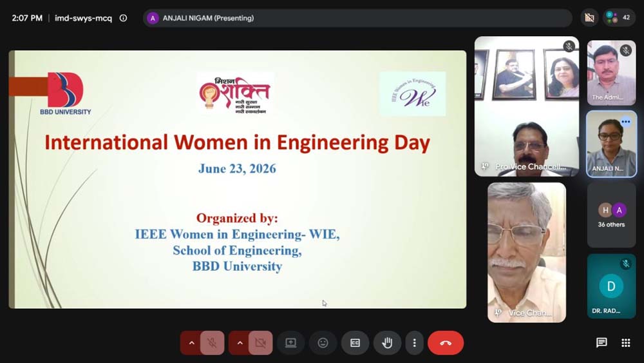Click the ANJALI NIGAM (Presenting) banner

tap(357, 18)
